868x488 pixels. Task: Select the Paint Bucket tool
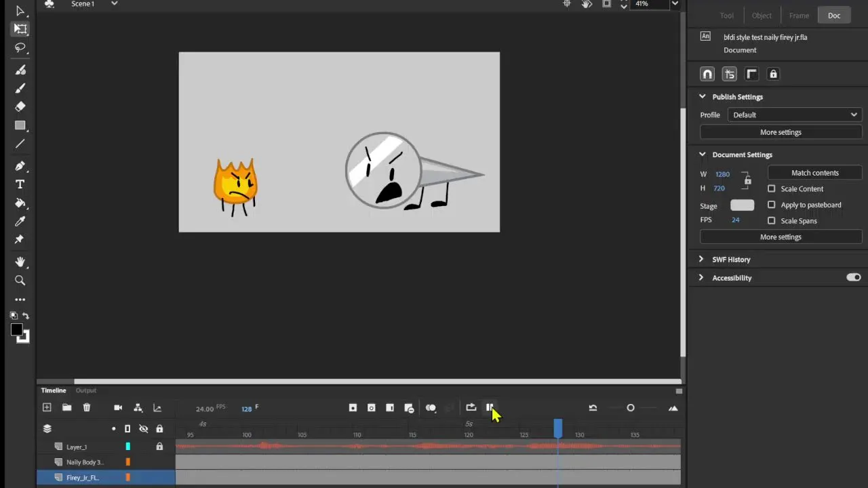20,203
